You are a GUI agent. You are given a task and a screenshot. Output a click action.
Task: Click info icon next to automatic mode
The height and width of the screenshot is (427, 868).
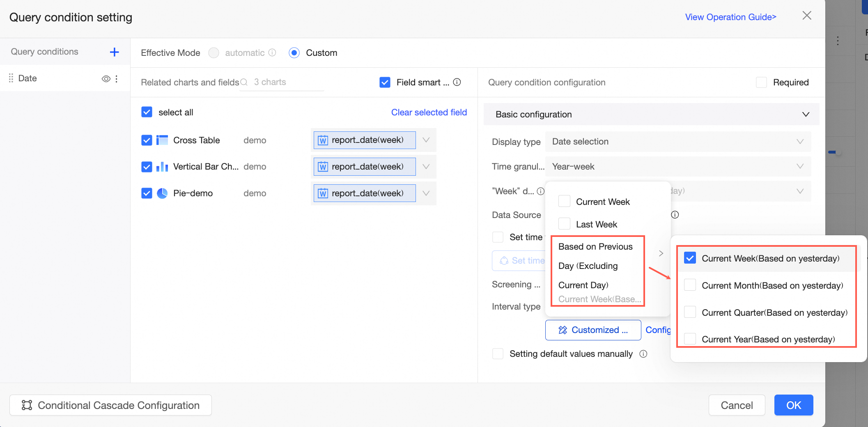coord(272,53)
